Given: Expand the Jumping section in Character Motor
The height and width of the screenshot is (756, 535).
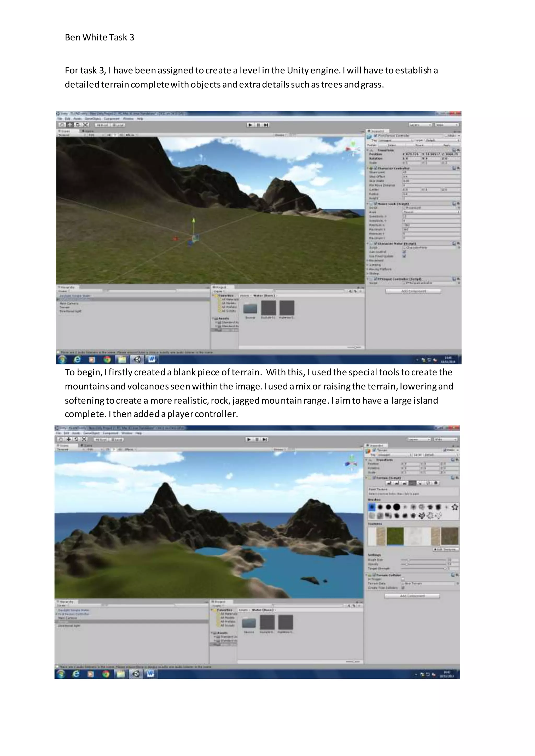Looking at the screenshot, I should pos(375,265).
